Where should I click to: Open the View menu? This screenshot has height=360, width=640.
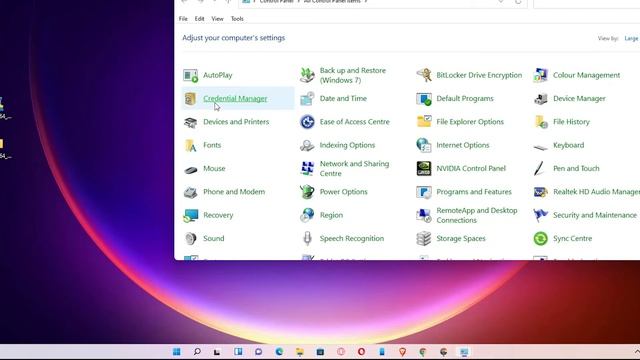pyautogui.click(x=218, y=19)
